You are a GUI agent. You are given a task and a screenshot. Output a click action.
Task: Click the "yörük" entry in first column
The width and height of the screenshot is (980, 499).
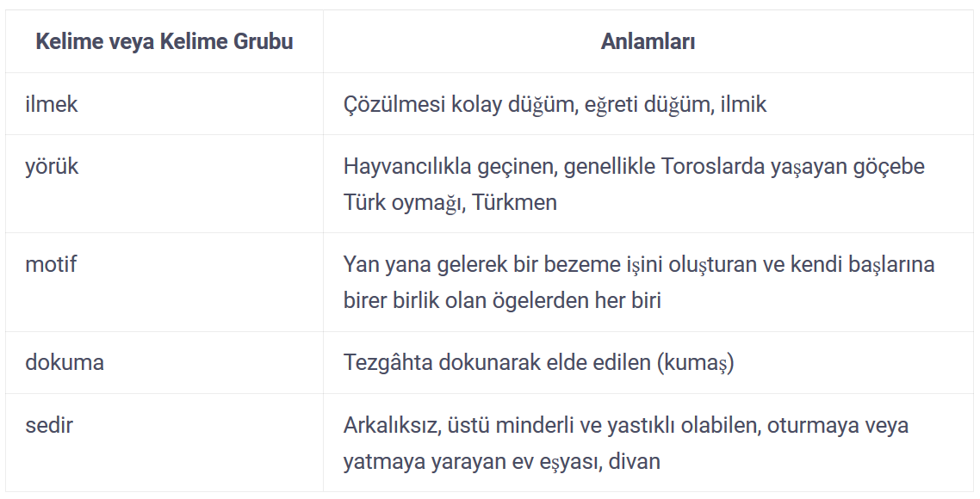52,166
